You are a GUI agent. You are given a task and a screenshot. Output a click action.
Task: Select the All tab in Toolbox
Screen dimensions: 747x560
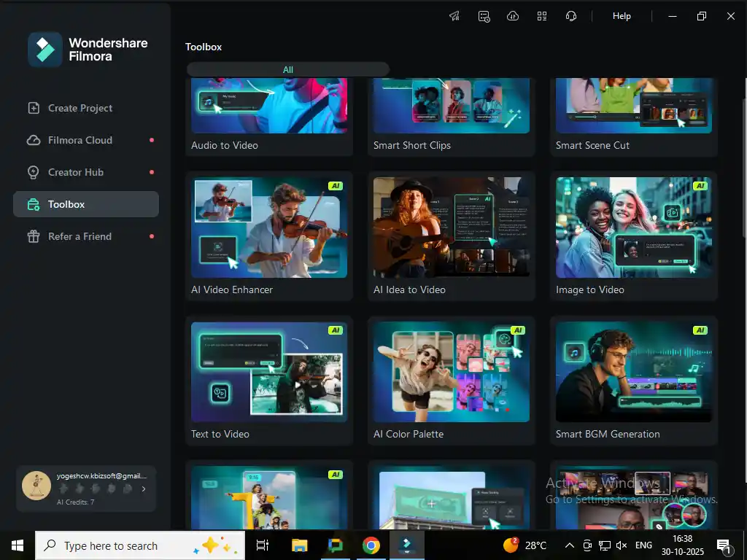pyautogui.click(x=288, y=70)
